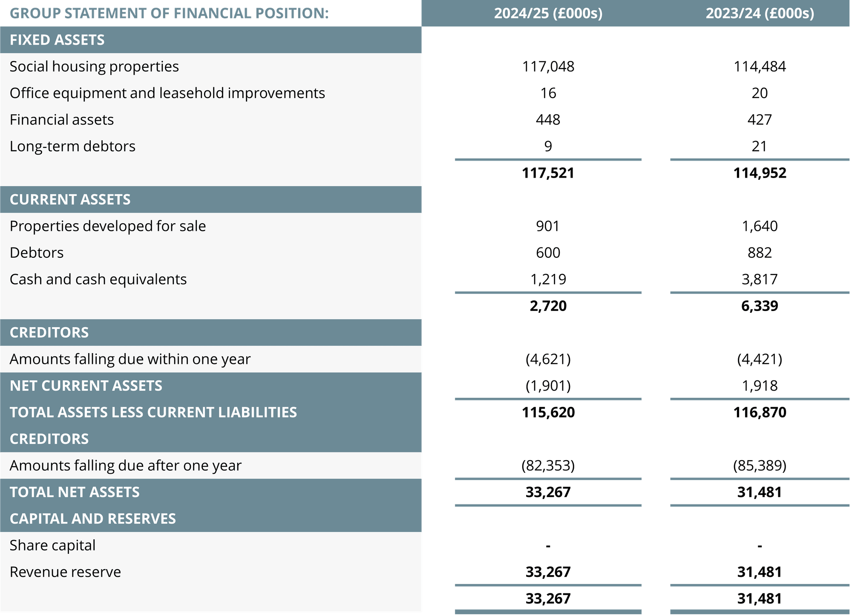This screenshot has height=616, width=852.
Task: Click the 2024/25 (£000s) column header
Action: pos(548,13)
